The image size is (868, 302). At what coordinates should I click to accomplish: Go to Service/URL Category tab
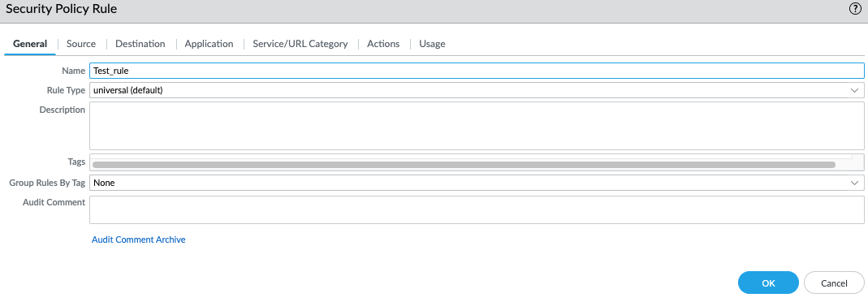click(x=300, y=44)
